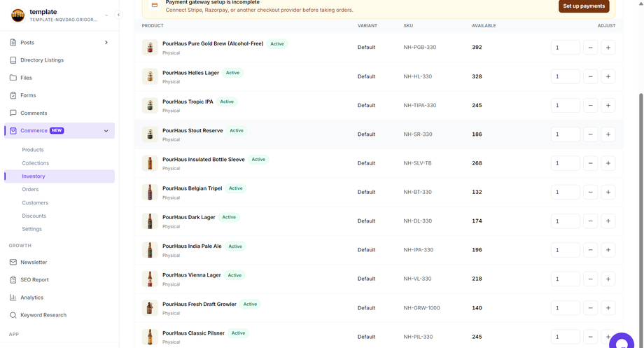This screenshot has height=348, width=644.
Task: Collapse the Commerce menu chevron
Action: [x=106, y=131]
